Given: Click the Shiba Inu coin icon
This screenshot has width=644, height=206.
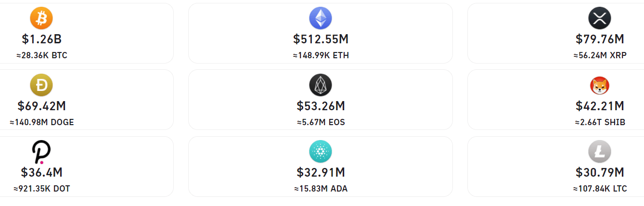Looking at the screenshot, I should [x=600, y=86].
